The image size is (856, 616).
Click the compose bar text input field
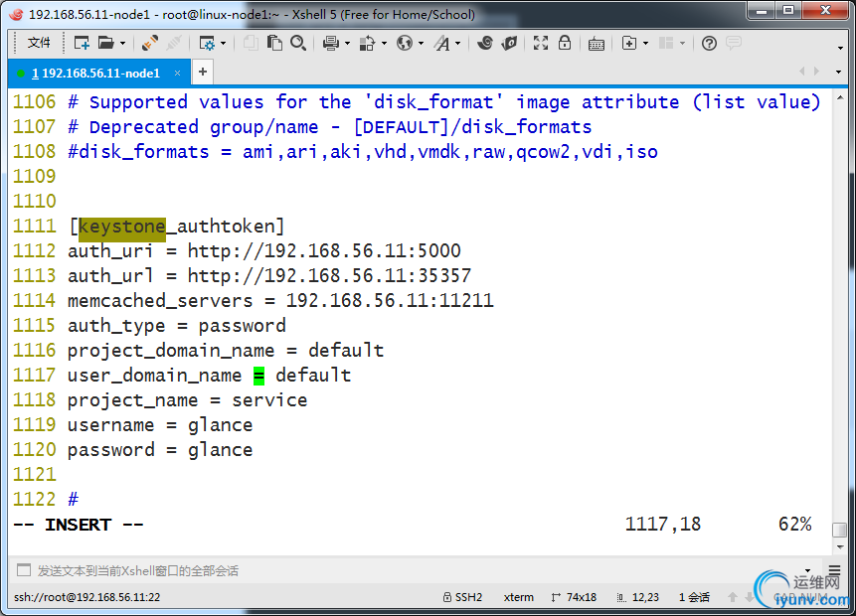click(x=415, y=570)
